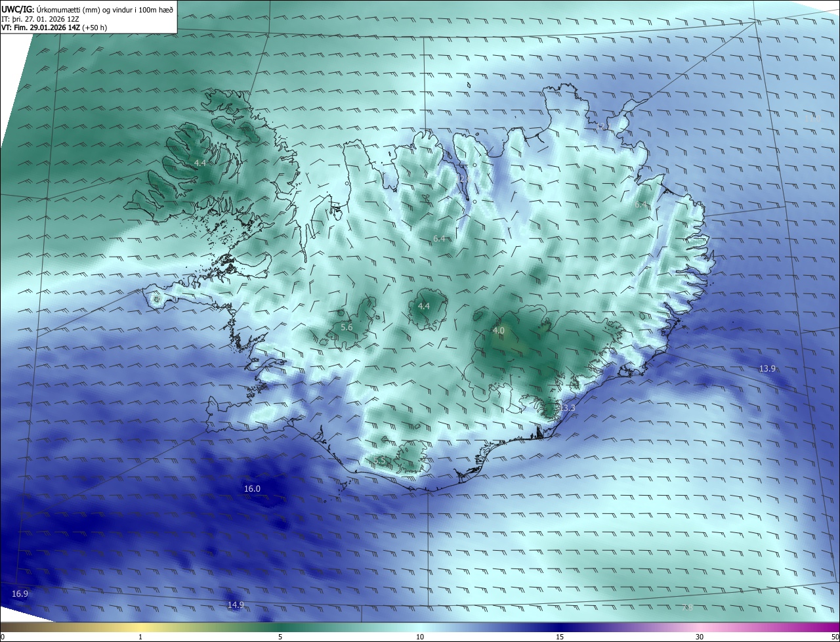The width and height of the screenshot is (840, 642).
Task: Click the 14.9 value label
Action: tap(236, 605)
